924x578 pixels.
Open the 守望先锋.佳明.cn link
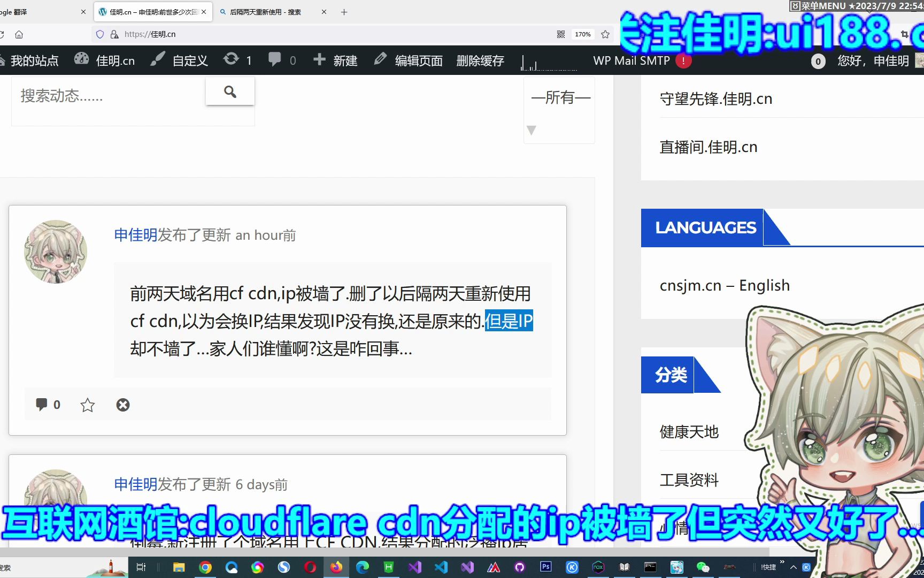[716, 98]
